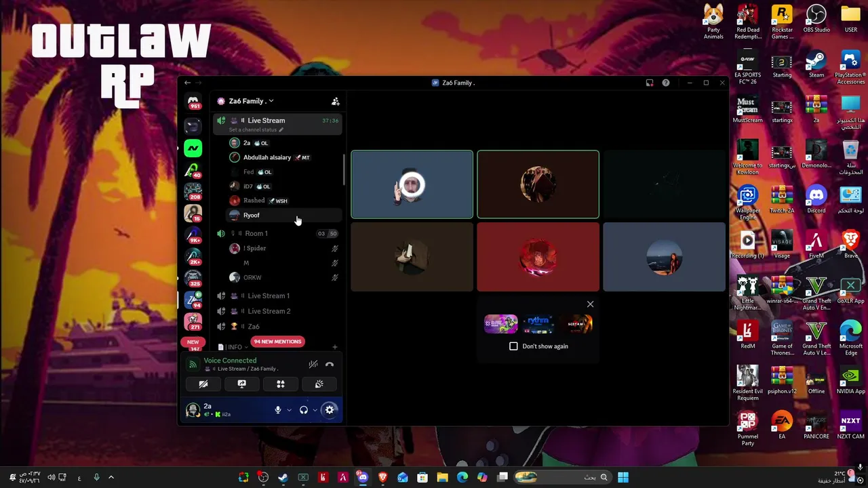Viewport: 868px width, 488px height.
Task: Click the taskbar search box
Action: click(563, 478)
